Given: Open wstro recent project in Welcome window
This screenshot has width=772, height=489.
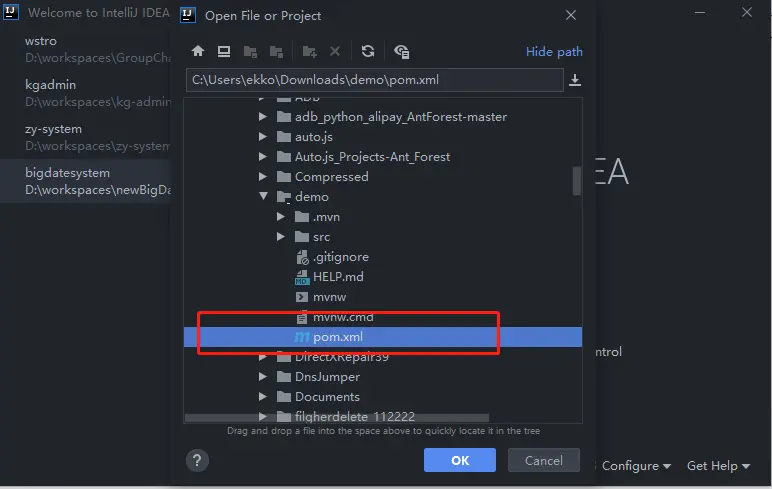Looking at the screenshot, I should click(x=85, y=49).
